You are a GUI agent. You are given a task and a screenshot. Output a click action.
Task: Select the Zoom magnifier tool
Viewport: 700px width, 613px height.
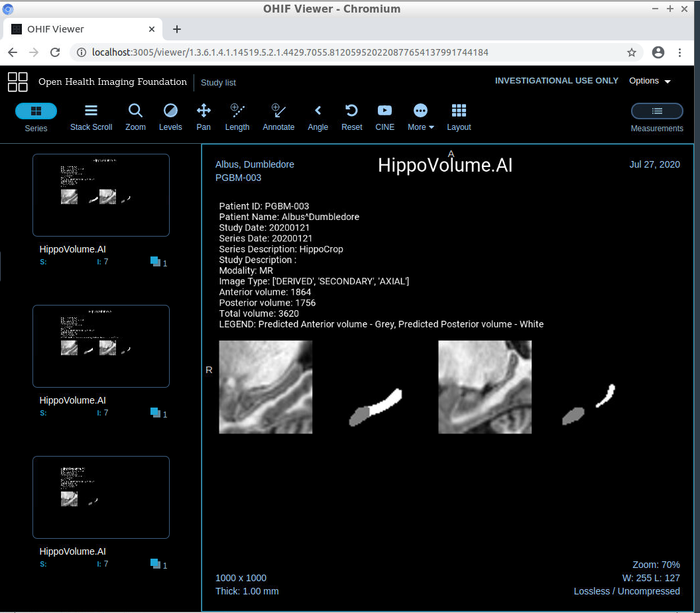[135, 117]
